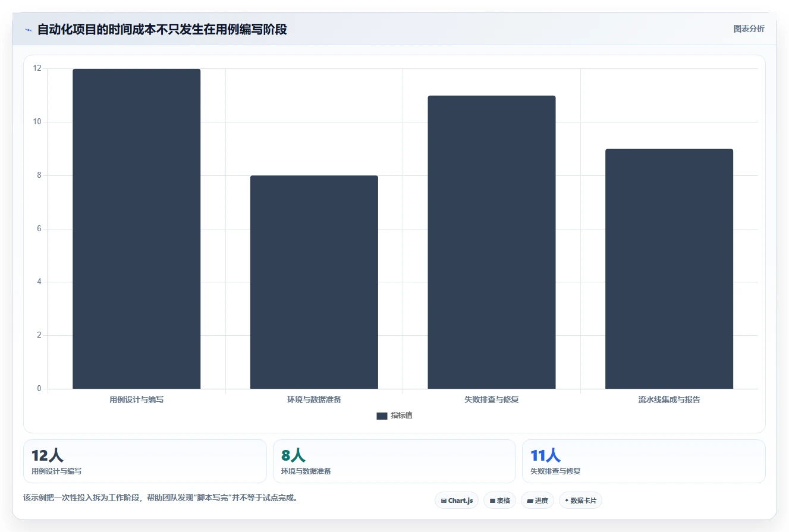Open the 11人 data card
The width and height of the screenshot is (789, 532).
pos(644,461)
